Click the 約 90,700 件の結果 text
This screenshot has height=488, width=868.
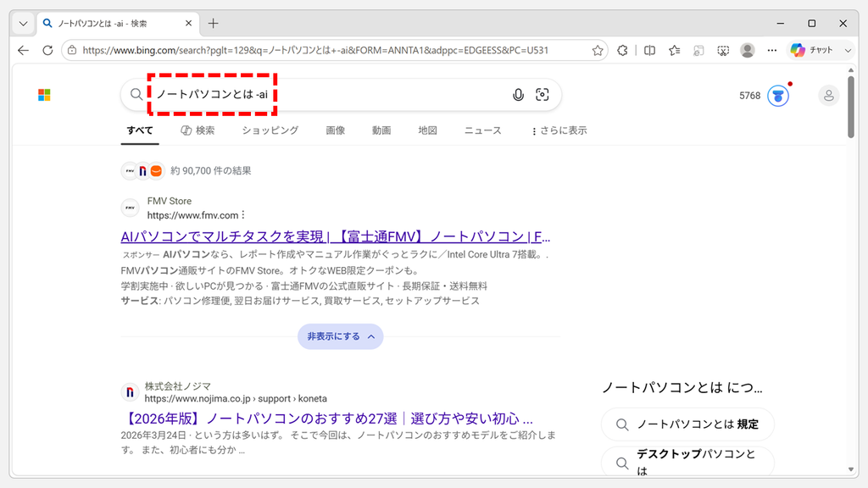coord(211,171)
